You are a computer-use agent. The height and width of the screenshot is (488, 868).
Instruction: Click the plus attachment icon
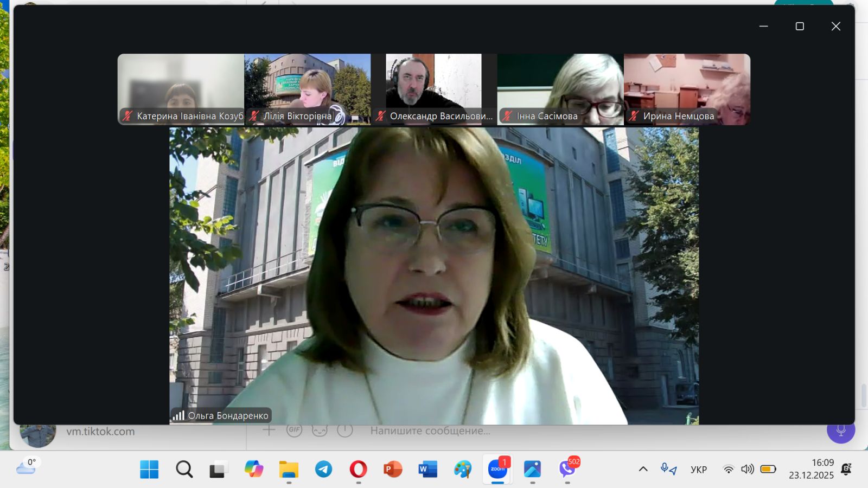(x=269, y=430)
